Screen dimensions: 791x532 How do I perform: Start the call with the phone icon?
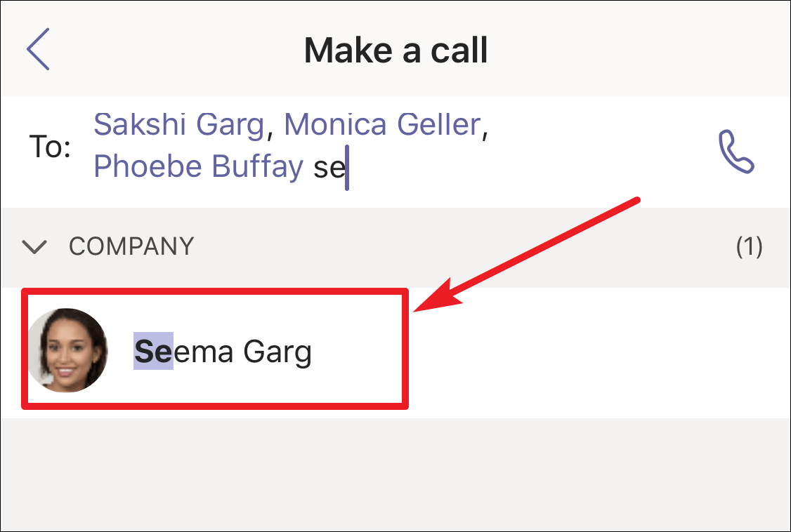[x=736, y=152]
